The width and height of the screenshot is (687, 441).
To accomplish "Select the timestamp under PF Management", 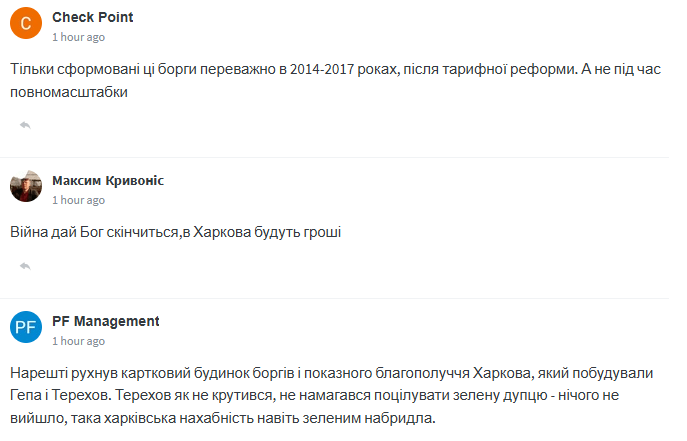I will 78,341.
